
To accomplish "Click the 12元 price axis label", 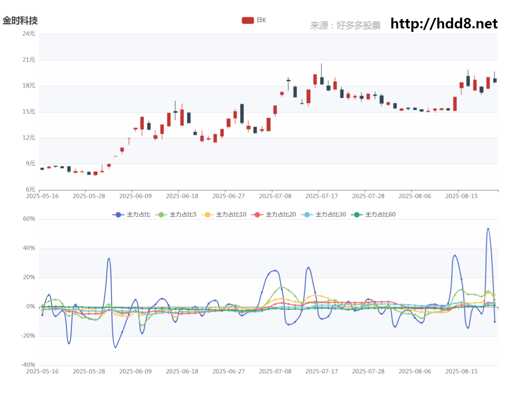I will coord(29,138).
